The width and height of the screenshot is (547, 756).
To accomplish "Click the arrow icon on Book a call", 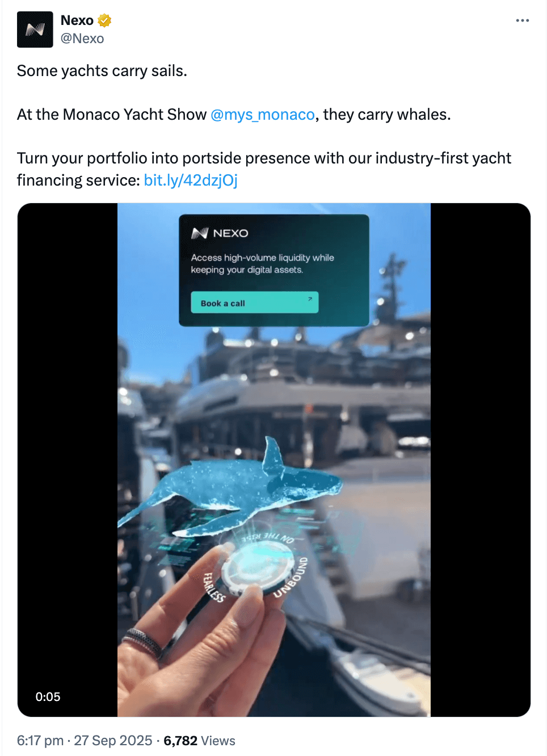I will (x=310, y=299).
